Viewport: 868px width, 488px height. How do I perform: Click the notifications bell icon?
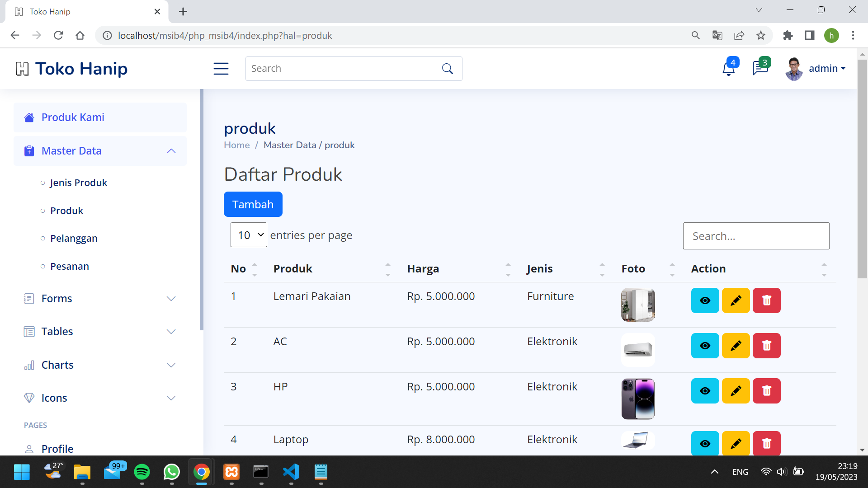(x=728, y=69)
